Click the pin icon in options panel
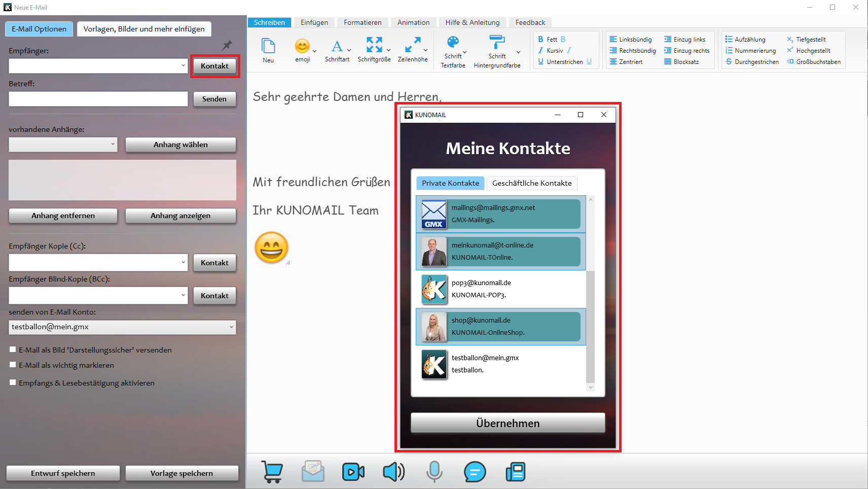The width and height of the screenshot is (868, 489). pyautogui.click(x=227, y=46)
